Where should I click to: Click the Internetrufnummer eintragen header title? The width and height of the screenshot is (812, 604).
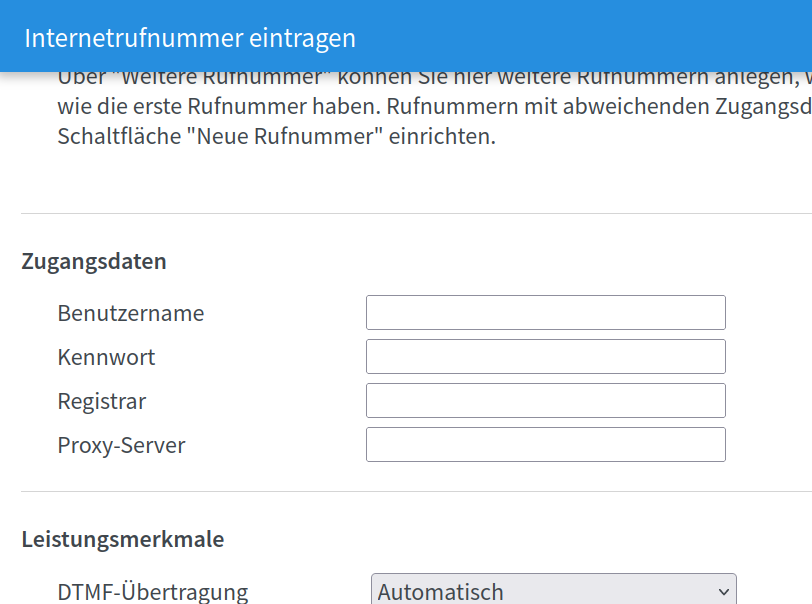click(x=190, y=38)
